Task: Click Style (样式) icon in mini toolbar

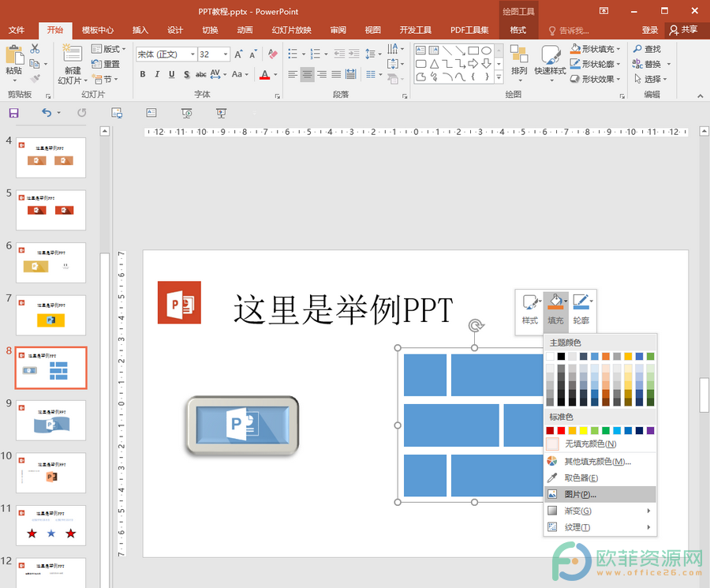Action: click(x=530, y=302)
